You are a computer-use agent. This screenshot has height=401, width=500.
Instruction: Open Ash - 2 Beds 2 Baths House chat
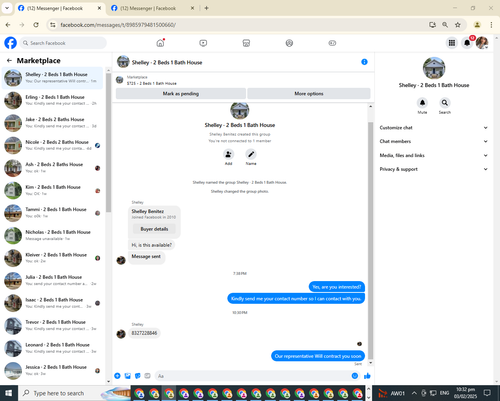tap(53, 168)
